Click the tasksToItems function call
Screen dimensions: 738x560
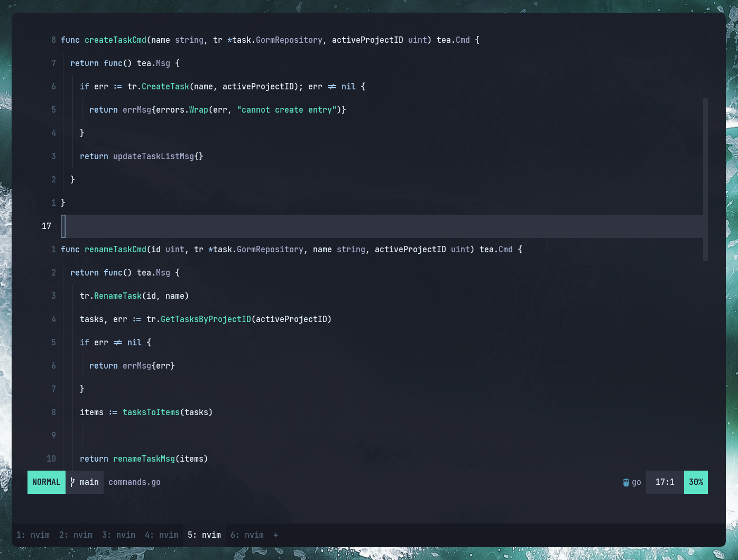pos(151,412)
